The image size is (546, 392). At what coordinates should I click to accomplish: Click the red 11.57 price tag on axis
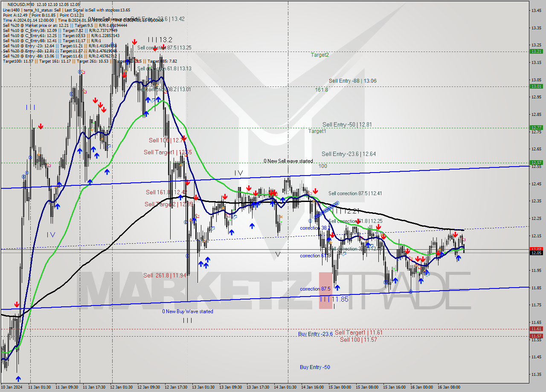pos(536,336)
